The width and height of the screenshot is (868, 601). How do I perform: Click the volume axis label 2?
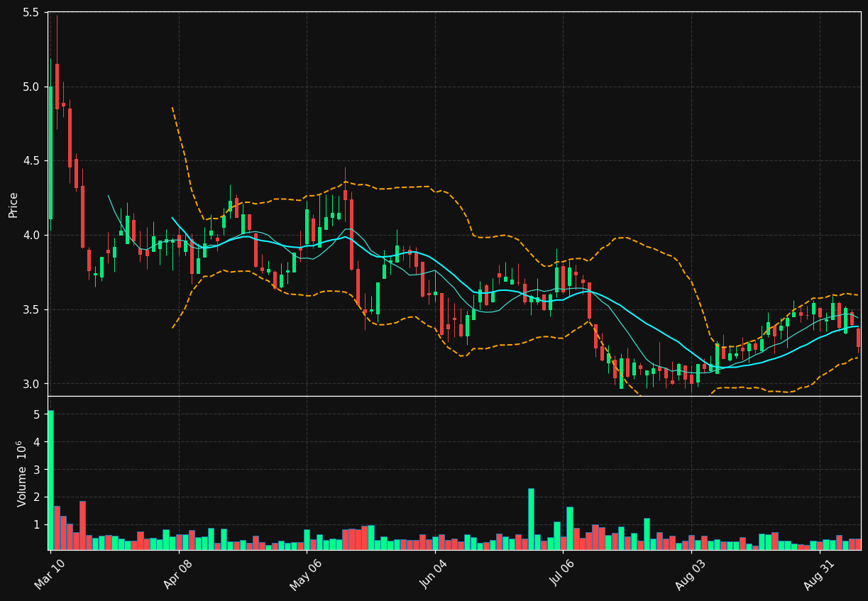pyautogui.click(x=38, y=497)
